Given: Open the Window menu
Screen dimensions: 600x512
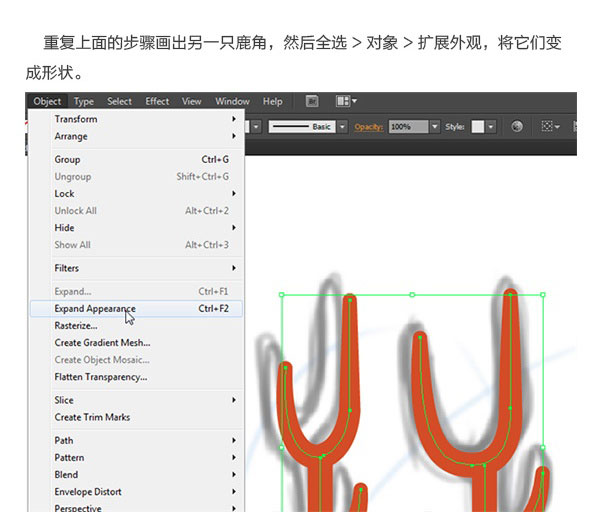Looking at the screenshot, I should pos(232,101).
